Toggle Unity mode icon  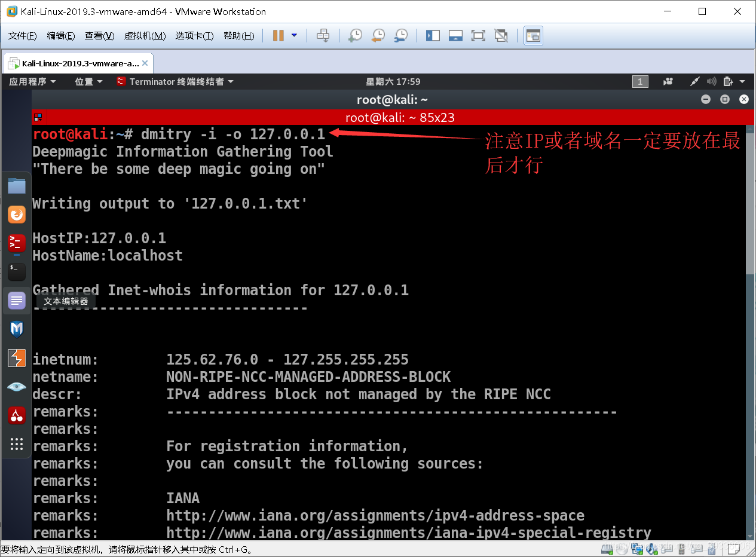[x=501, y=36]
